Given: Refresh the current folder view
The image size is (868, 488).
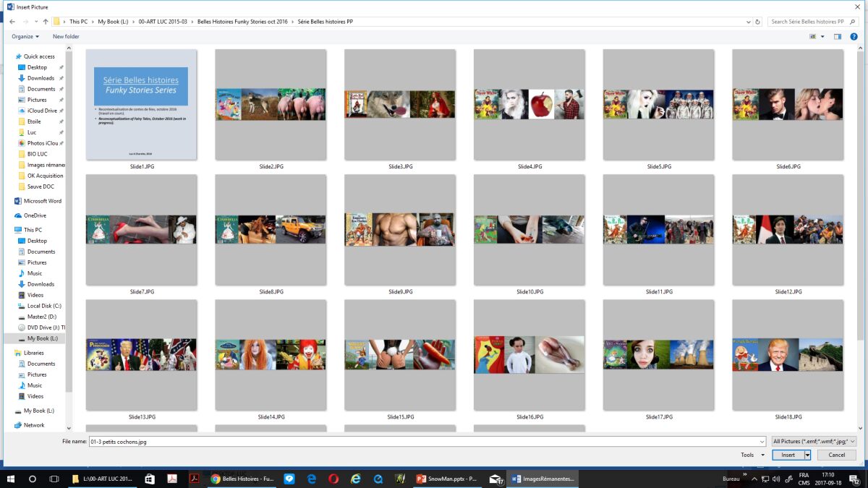Looking at the screenshot, I should 759,22.
